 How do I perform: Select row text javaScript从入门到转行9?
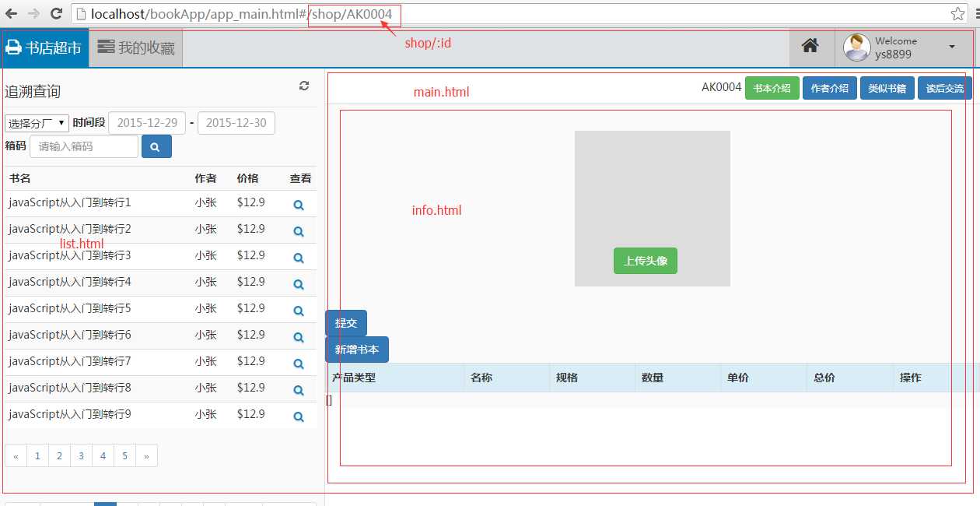coord(70,414)
